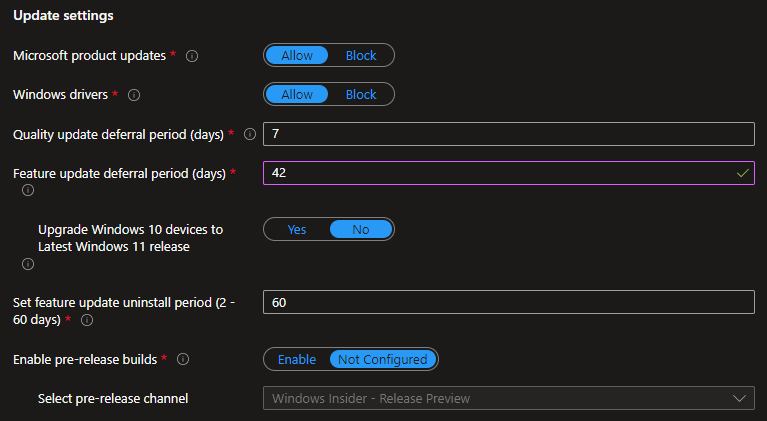Click the Quality update deferral period field
Screen dimensions: 767x421
pyautogui.click(x=509, y=134)
